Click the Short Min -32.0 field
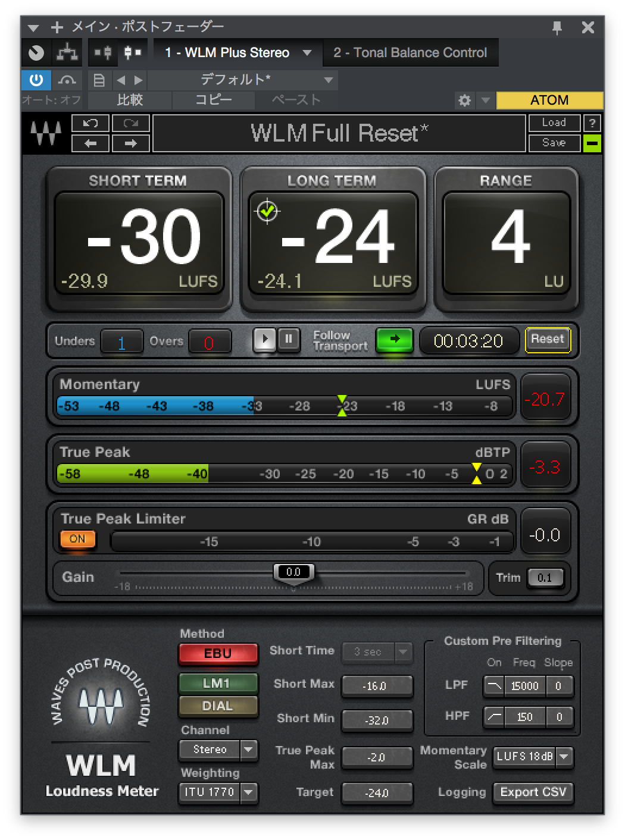 tap(377, 720)
